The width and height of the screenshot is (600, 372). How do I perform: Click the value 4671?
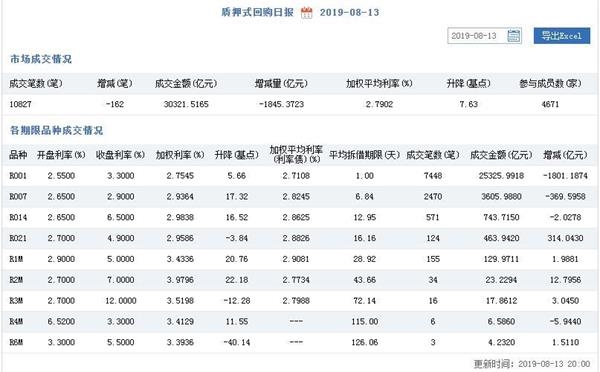click(550, 104)
